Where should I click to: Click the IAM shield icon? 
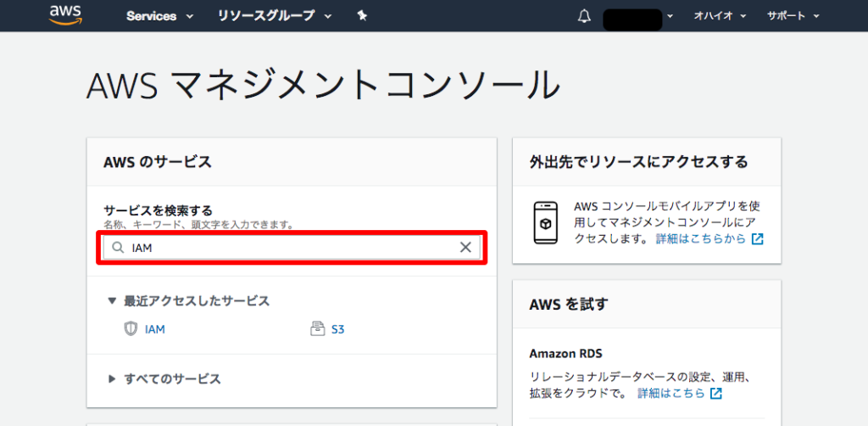coord(130,329)
